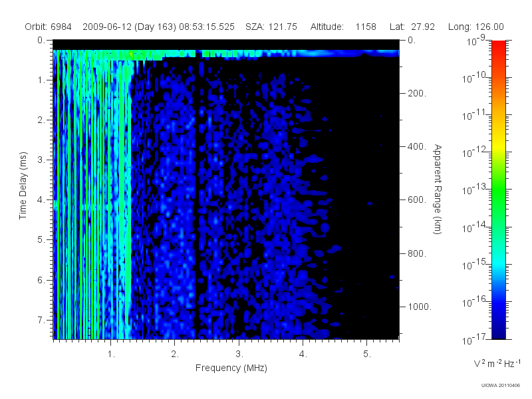Click the '2.' tick label on frequency axis
The width and height of the screenshot is (532, 399).
coord(175,354)
